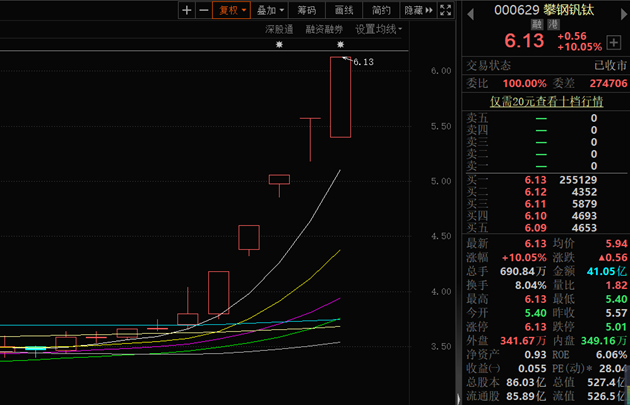
Task: Open the 仅需20元查看十档行情 link
Action: [545, 101]
